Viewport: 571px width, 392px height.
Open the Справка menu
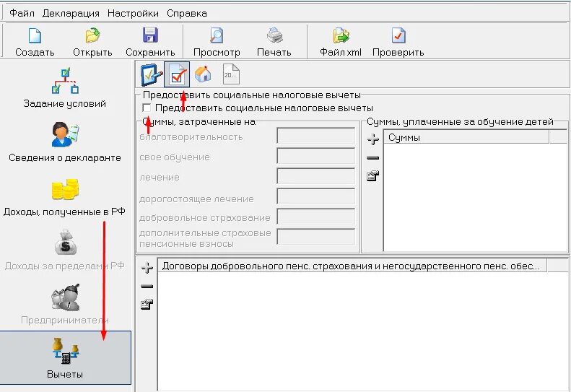click(x=187, y=14)
